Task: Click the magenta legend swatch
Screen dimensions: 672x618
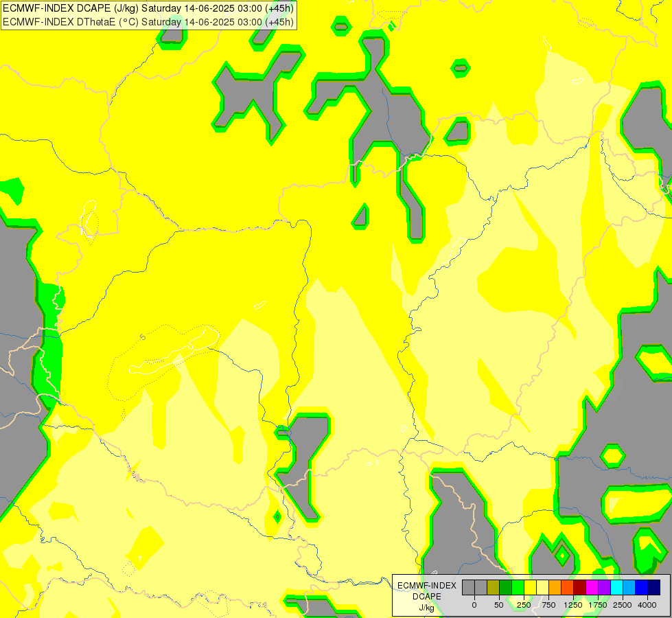Action: (592, 588)
